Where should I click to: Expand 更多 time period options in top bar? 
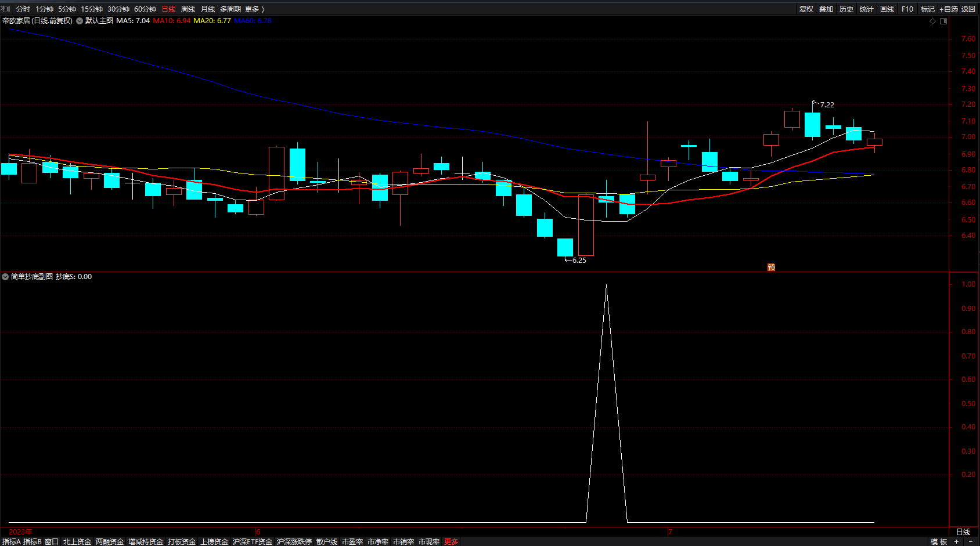254,9
